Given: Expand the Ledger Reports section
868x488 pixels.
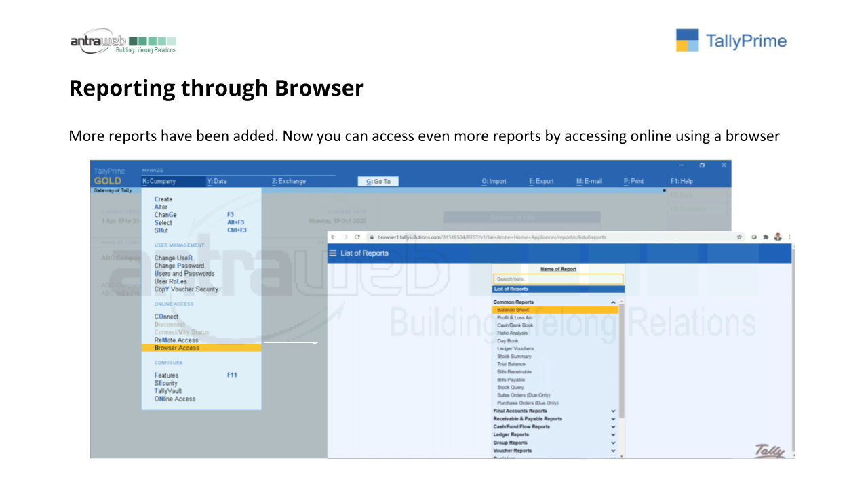Looking at the screenshot, I should 613,435.
